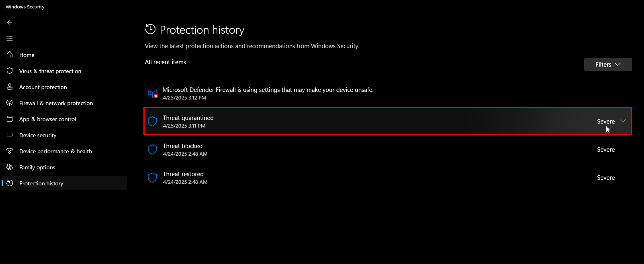Click the firewall warning antenna icon
This screenshot has width=644, height=264.
pos(152,94)
